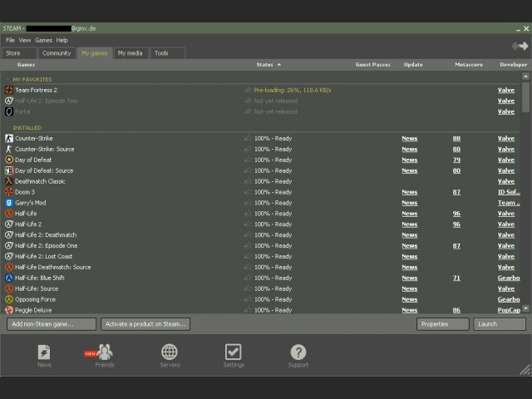Click the Garry's Mod icon
The image size is (532, 399).
pos(9,203)
